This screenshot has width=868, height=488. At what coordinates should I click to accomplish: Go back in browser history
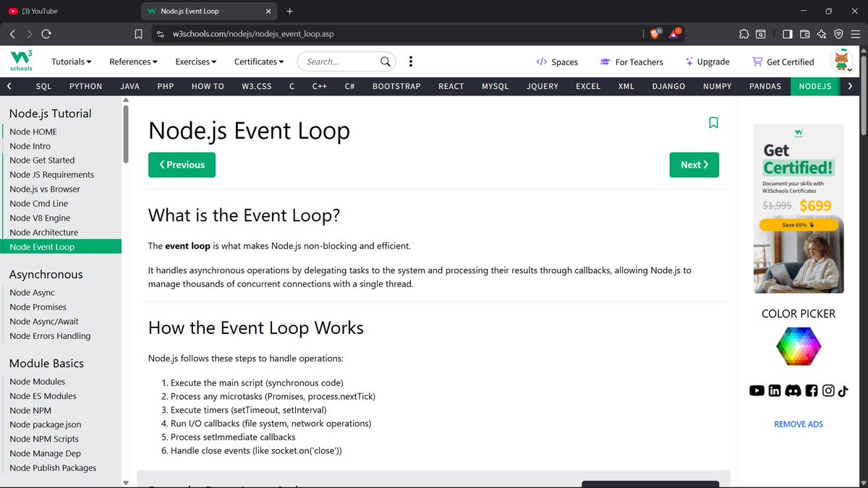(12, 34)
